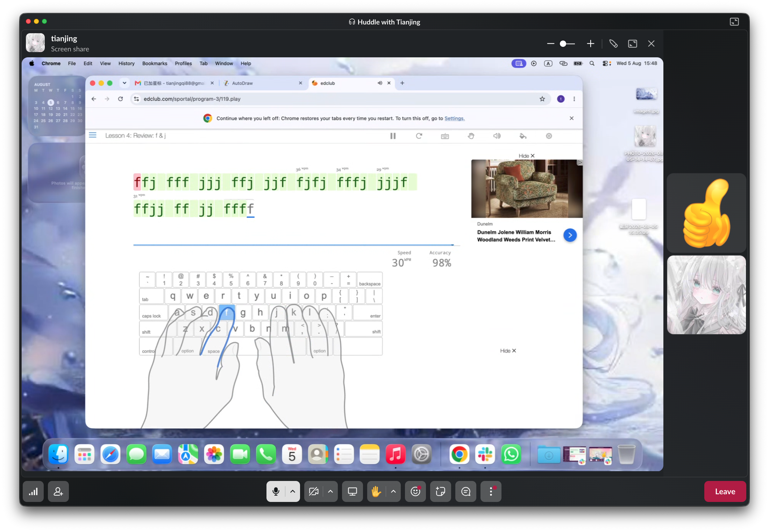
Task: Leave the huddle
Action: [x=725, y=492]
